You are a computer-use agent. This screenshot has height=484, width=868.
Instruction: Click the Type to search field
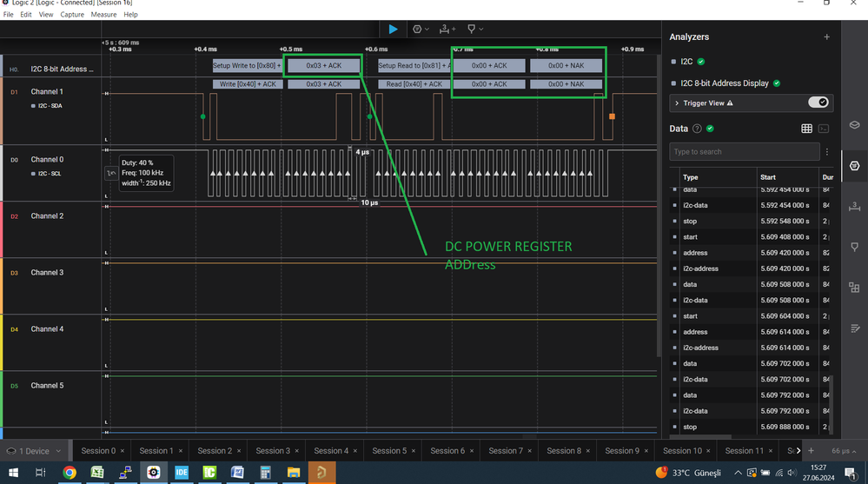(x=744, y=152)
